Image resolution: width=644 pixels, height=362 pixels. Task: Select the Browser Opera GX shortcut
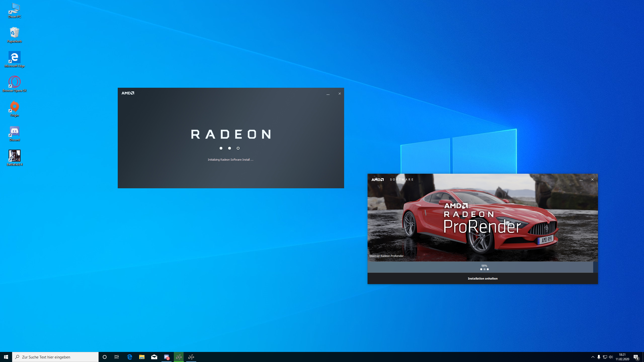14,84
